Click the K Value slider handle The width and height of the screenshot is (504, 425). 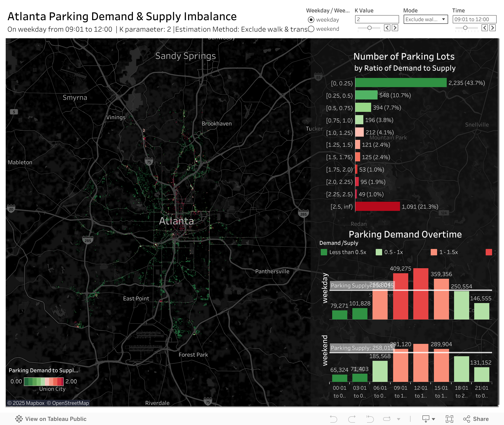click(369, 28)
